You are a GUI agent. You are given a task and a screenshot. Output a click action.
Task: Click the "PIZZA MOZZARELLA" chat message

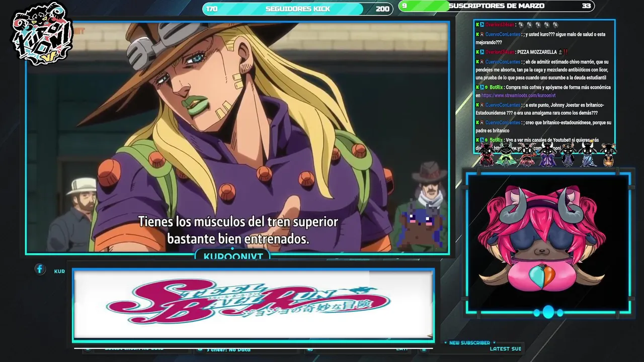[x=521, y=52]
